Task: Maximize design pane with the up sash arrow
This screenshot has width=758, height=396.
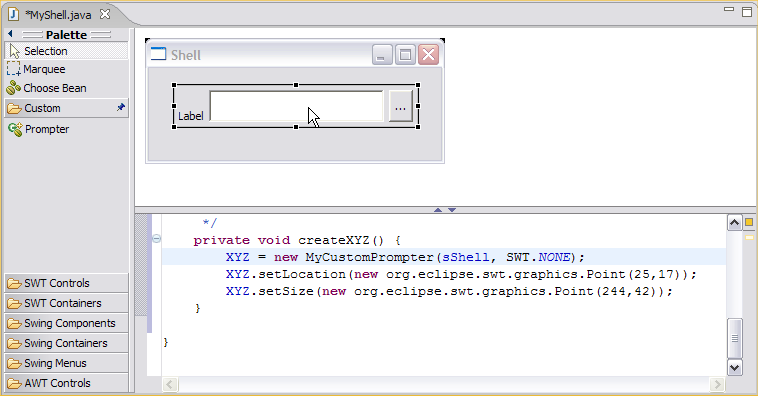Action: pyautogui.click(x=438, y=210)
